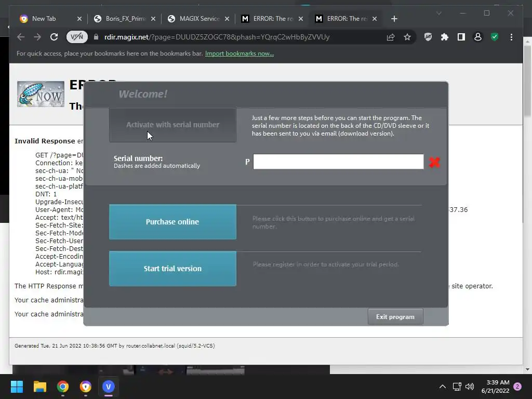Switch to the New Tab tab
Image resolution: width=532 pixels, height=399 pixels.
tap(44, 19)
